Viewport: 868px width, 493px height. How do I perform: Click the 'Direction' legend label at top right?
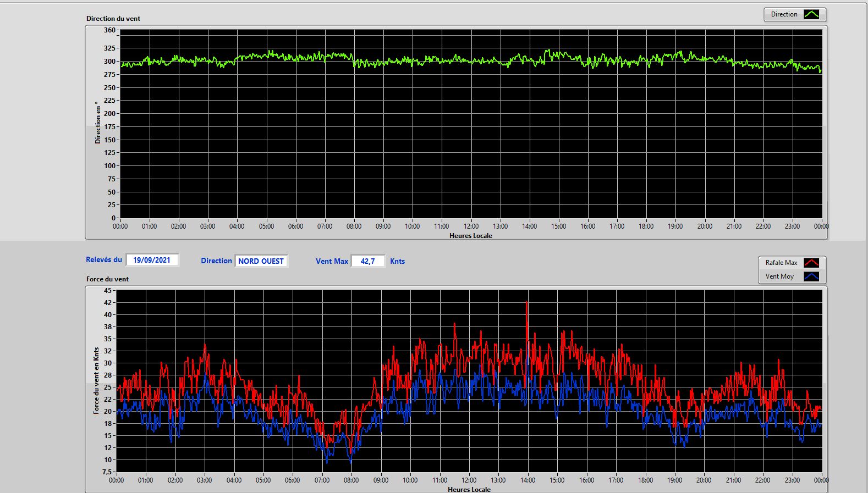784,14
